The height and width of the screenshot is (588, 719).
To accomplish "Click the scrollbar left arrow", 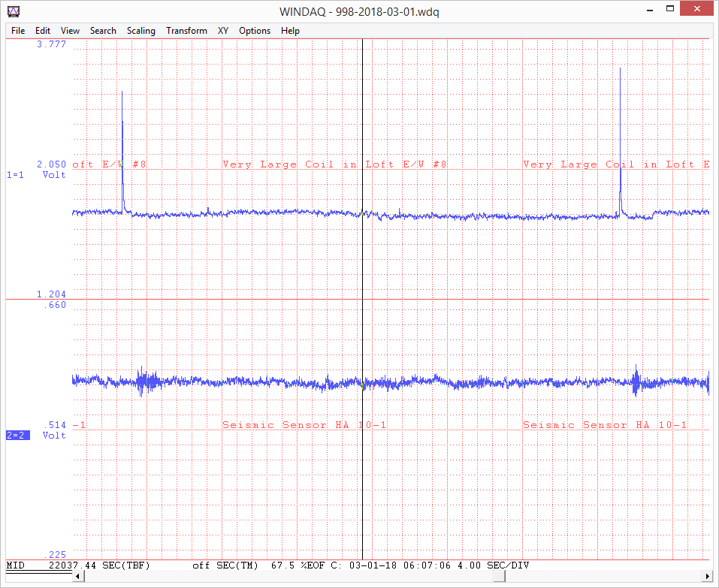I will [77, 577].
